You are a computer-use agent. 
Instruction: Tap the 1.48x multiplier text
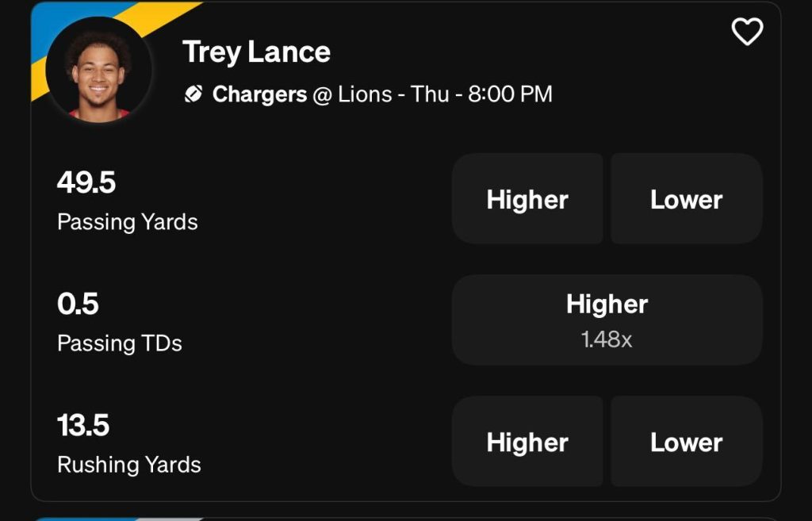(x=607, y=339)
